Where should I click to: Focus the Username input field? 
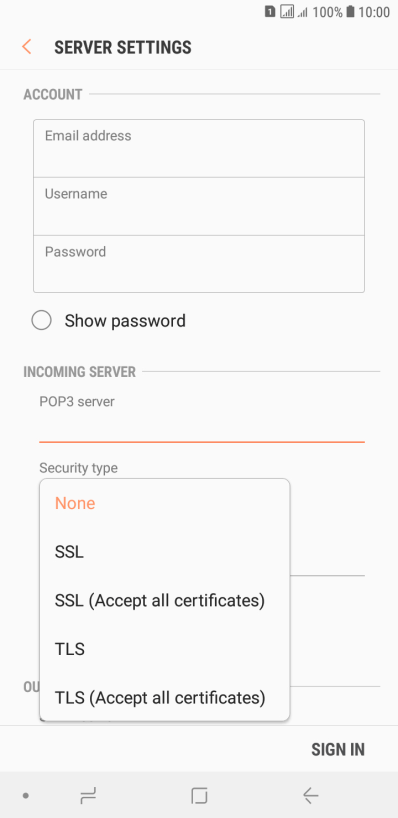pos(199,207)
